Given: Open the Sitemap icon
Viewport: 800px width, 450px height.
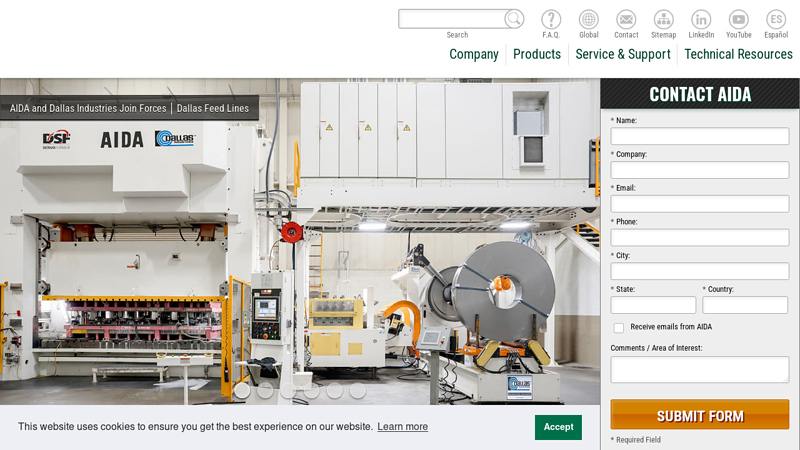Looking at the screenshot, I should click(663, 19).
